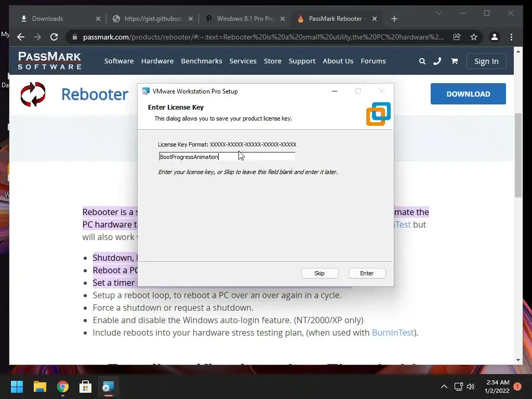532x399 pixels.
Task: Open the tab search chevron
Action: 438,13
